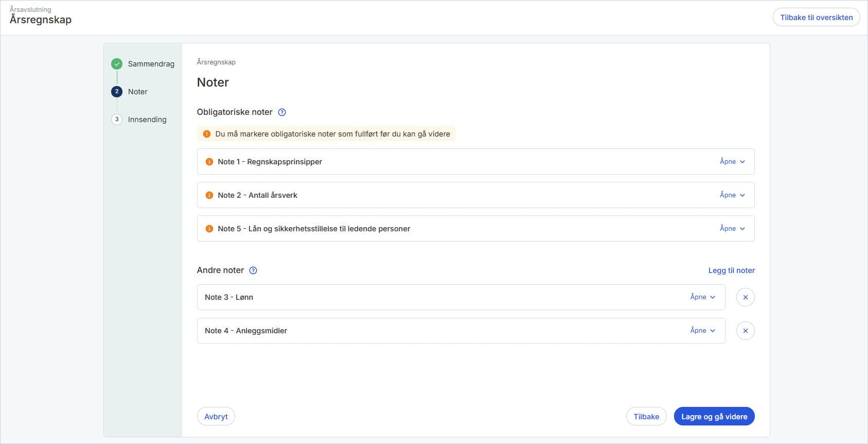Expand Note 2 - Antall årsverk with Åpne
Viewport: 868px width, 444px height.
(x=732, y=195)
